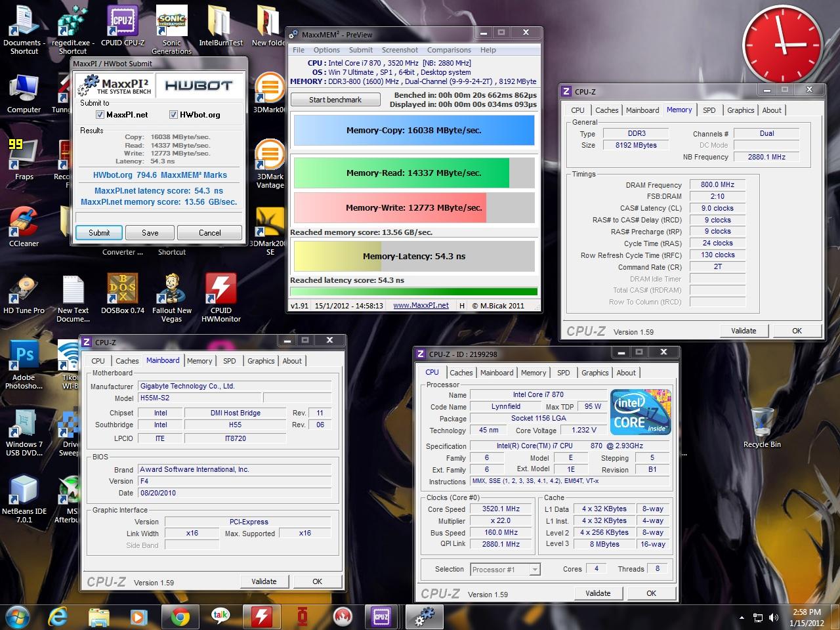Click Save in the HWbot Submit dialog
The height and width of the screenshot is (630, 840).
click(x=150, y=232)
